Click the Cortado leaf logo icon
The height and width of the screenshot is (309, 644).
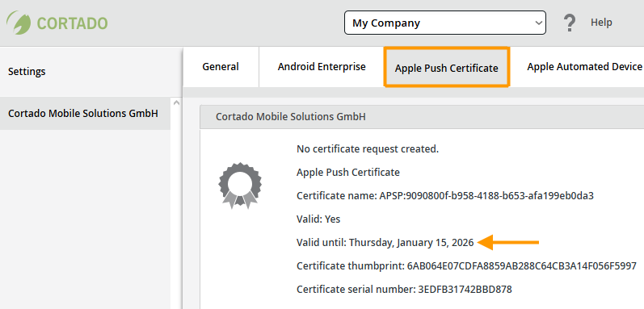pyautogui.click(x=19, y=23)
